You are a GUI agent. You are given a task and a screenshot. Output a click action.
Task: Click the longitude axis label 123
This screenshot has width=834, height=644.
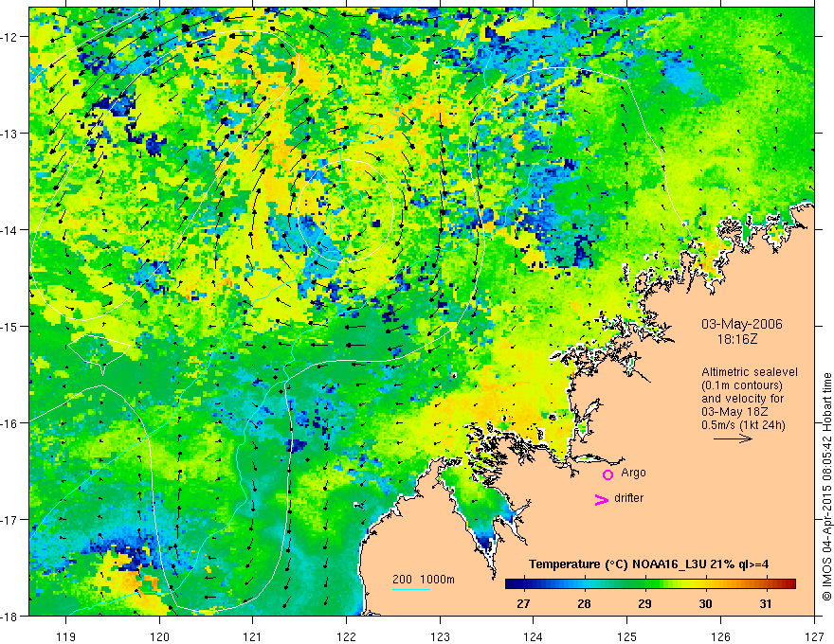[441, 636]
